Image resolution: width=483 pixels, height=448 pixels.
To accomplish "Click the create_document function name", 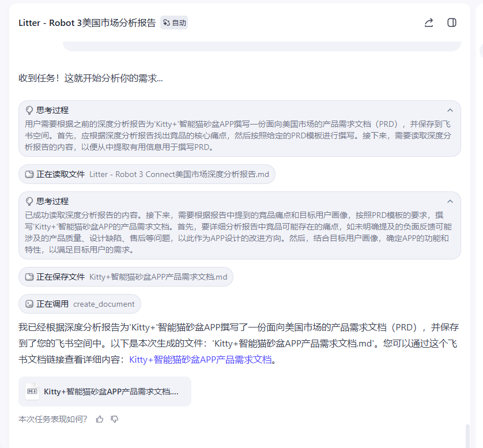I will (x=104, y=304).
